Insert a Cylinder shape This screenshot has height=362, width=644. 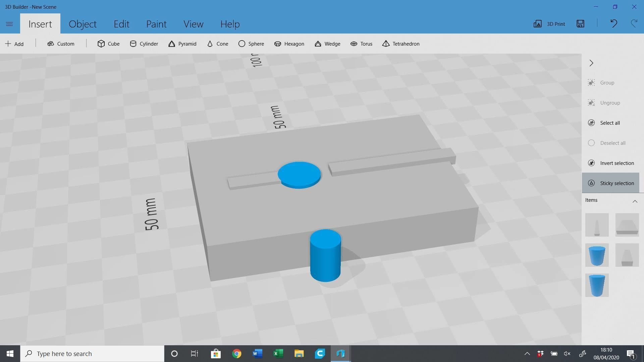[x=144, y=44]
